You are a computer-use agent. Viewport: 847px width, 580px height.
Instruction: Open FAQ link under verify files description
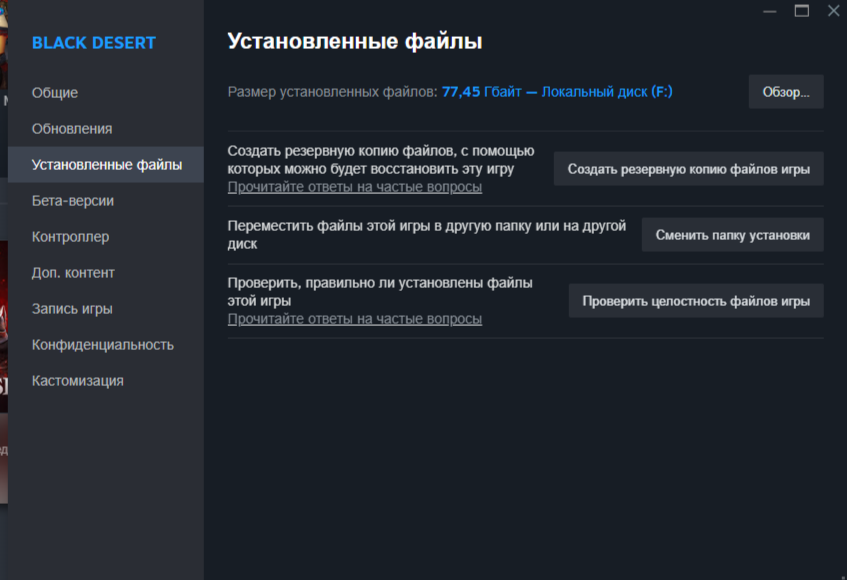click(x=354, y=319)
